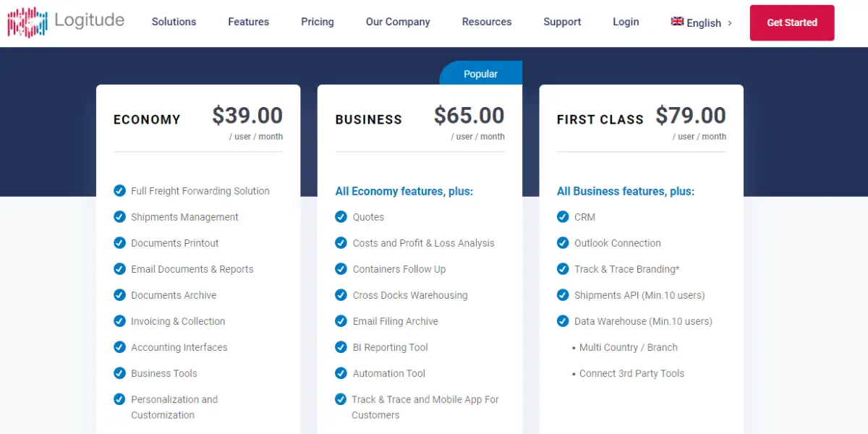Open the Our Company menu
868x434 pixels.
[x=398, y=22]
